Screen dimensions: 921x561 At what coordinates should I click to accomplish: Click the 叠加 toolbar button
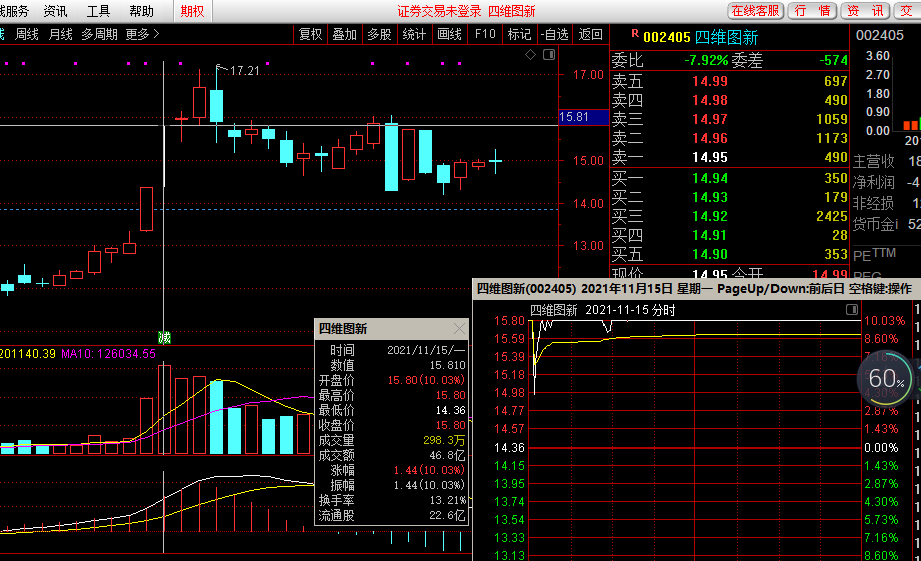[345, 35]
